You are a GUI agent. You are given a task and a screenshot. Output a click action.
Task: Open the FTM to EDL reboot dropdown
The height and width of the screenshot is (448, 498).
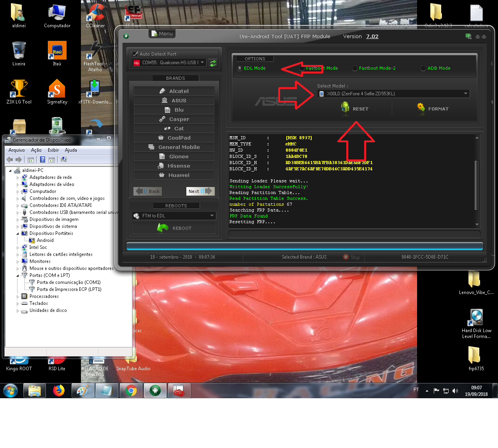212,216
